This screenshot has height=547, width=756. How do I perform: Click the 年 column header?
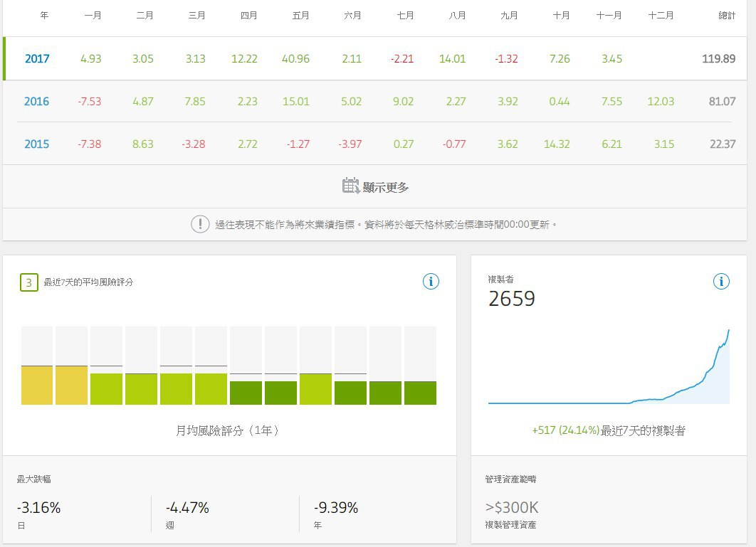click(x=44, y=16)
